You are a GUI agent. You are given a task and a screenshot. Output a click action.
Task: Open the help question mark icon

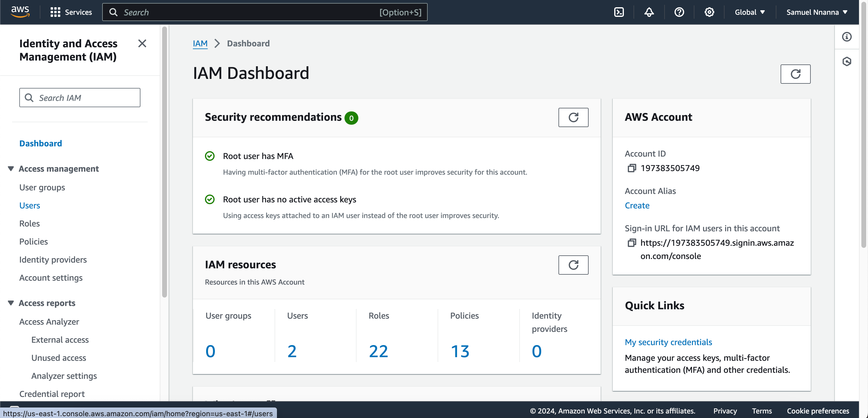click(679, 12)
